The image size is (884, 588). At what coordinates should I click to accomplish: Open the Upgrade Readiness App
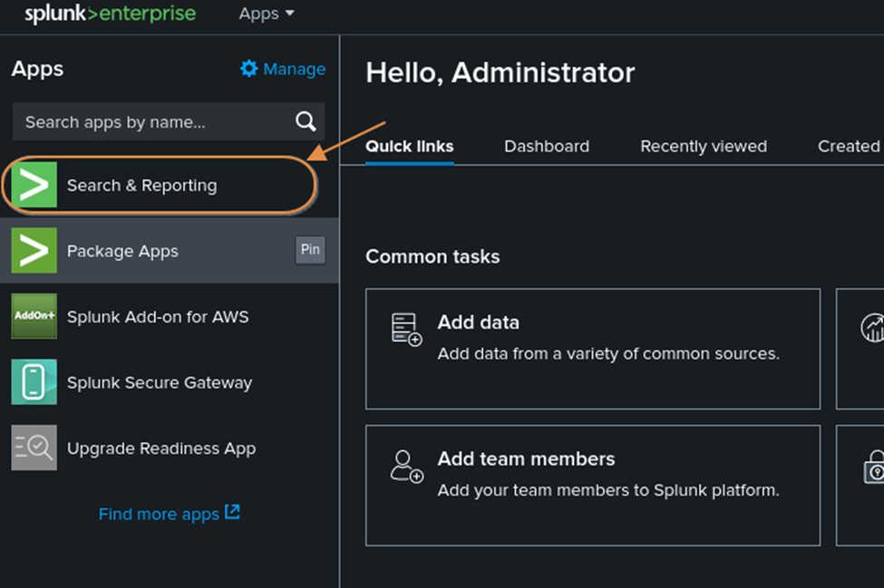click(x=161, y=448)
